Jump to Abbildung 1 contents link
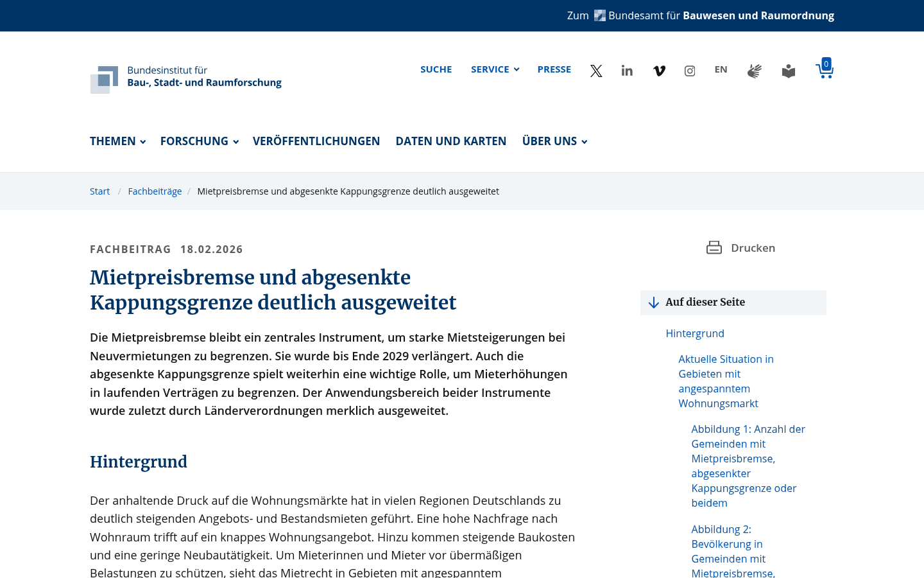The width and height of the screenshot is (924, 578). coord(748,466)
